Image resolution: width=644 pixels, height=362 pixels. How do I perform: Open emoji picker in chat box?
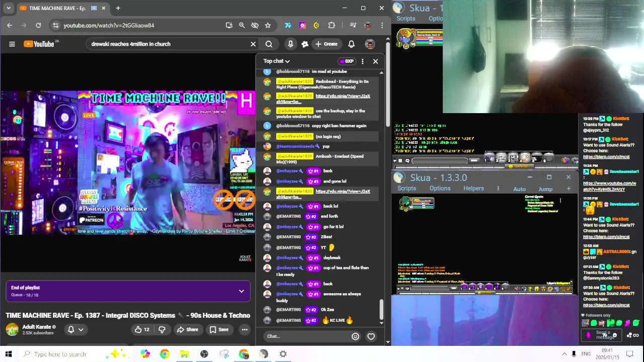(x=355, y=336)
